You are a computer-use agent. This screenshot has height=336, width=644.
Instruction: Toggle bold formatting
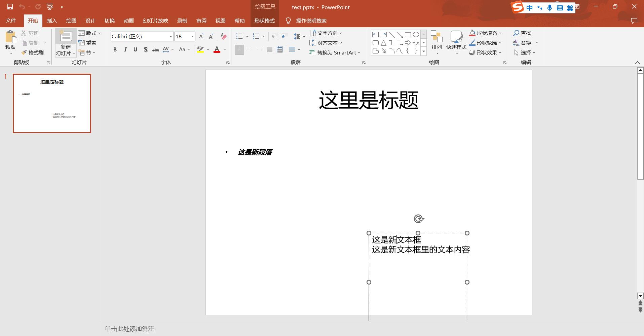115,49
